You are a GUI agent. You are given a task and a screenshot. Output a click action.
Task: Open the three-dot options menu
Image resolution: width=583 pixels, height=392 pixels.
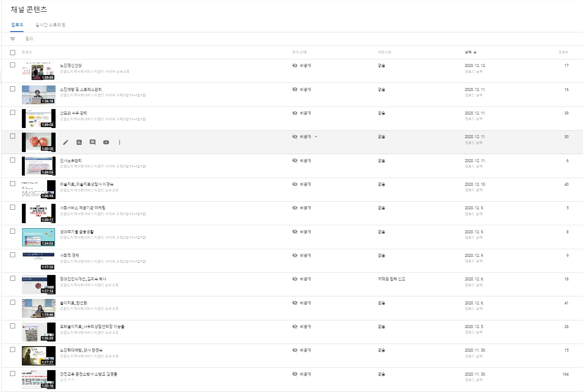(x=120, y=142)
